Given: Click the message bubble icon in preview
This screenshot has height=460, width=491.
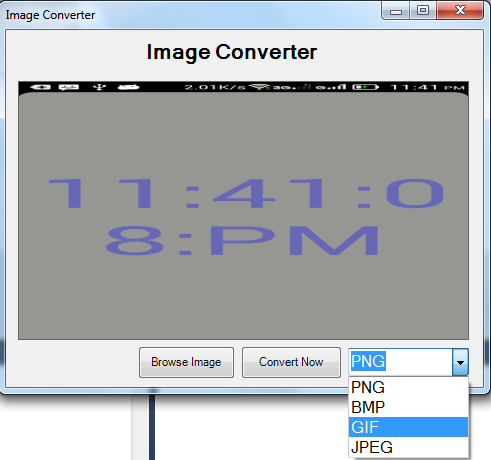Looking at the screenshot, I should [69, 87].
